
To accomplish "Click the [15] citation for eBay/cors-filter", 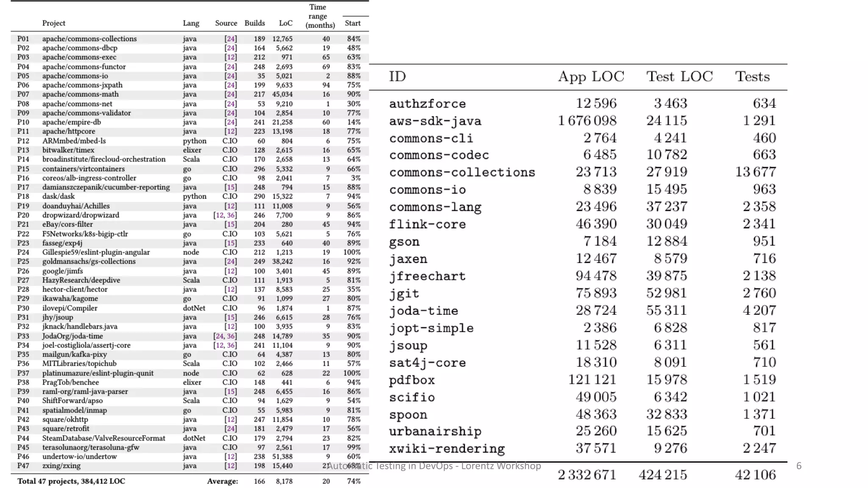I will click(231, 224).
